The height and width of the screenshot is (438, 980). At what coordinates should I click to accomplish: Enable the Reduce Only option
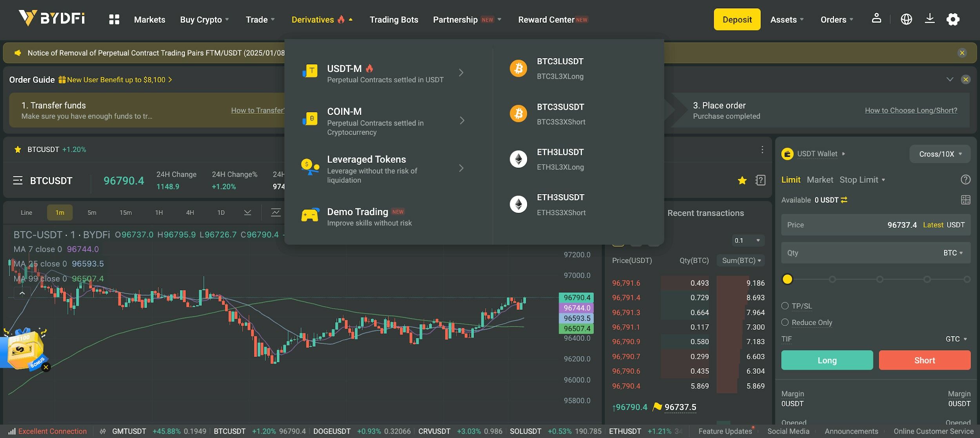click(x=785, y=322)
